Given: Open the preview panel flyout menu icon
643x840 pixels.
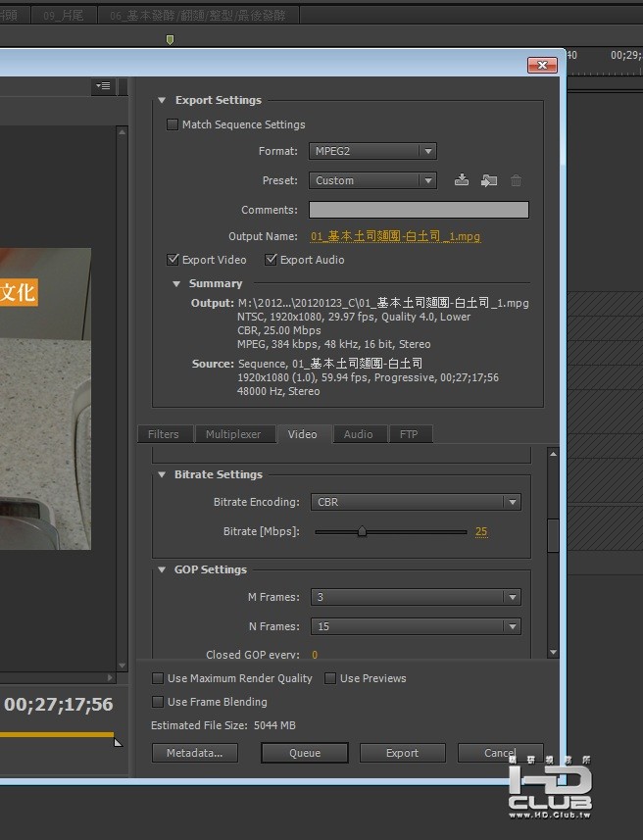Looking at the screenshot, I should (103, 86).
